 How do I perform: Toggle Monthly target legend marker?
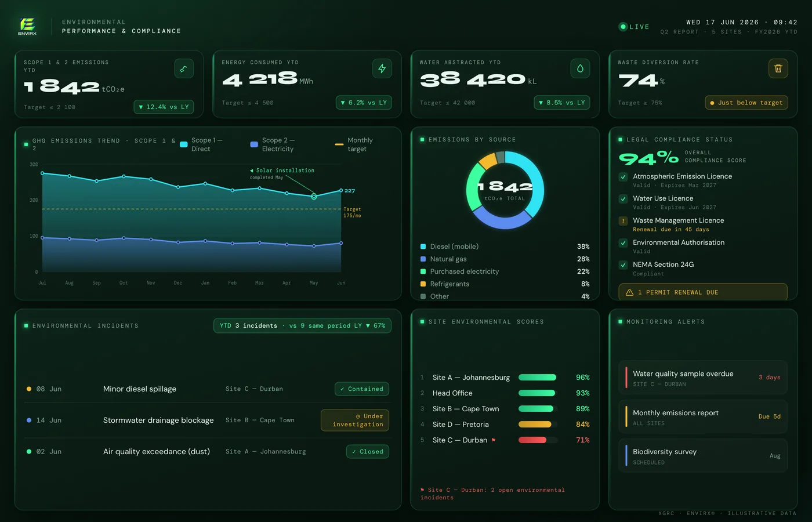point(339,144)
